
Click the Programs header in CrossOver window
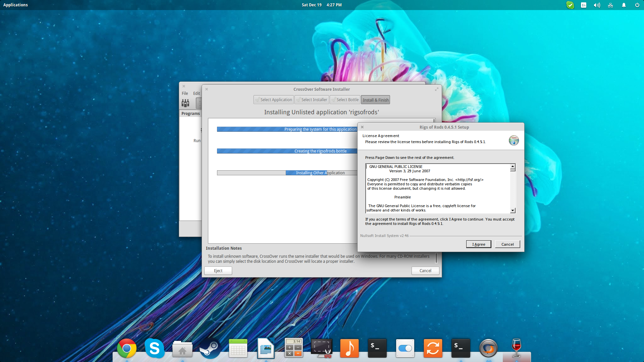coord(191,114)
